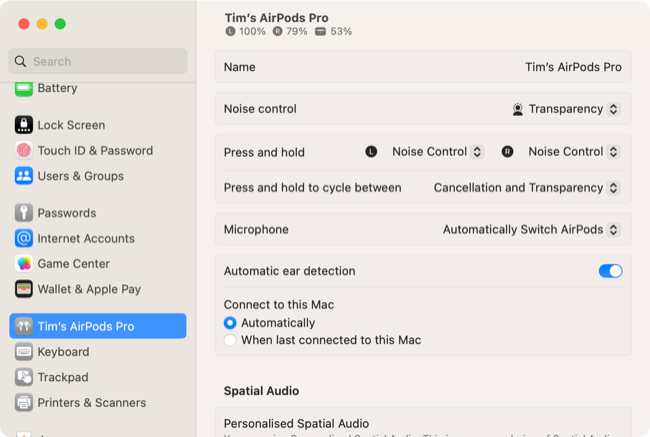Select the Automatically radio button
Image resolution: width=650 pixels, height=437 pixels.
[x=231, y=323]
